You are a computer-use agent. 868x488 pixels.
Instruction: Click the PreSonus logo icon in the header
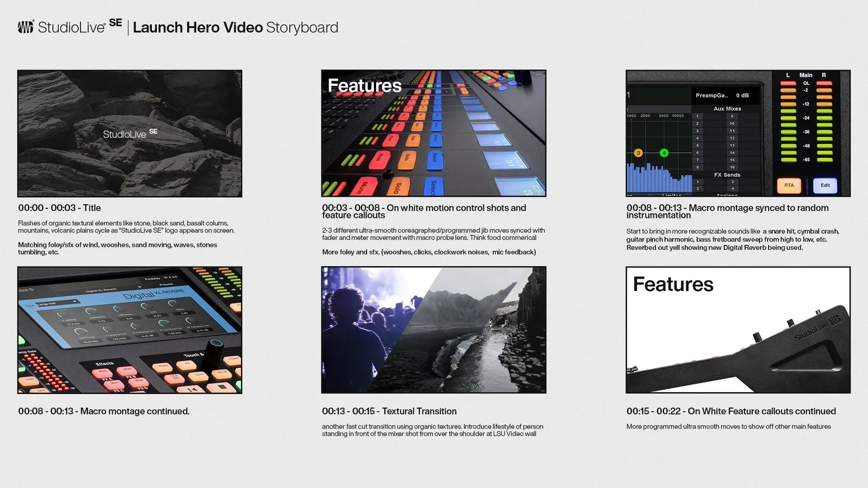tap(26, 27)
